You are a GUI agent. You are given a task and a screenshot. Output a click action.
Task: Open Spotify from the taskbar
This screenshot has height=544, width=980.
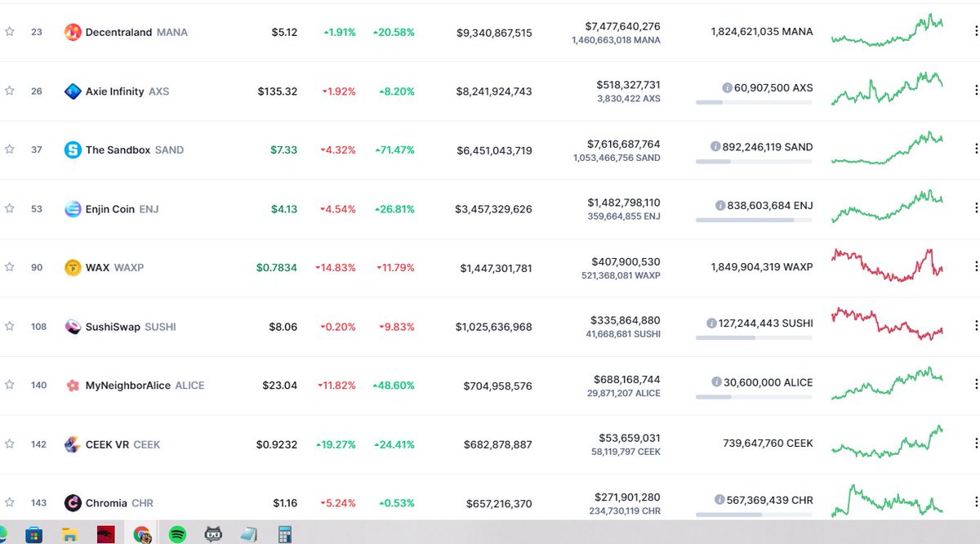click(178, 535)
